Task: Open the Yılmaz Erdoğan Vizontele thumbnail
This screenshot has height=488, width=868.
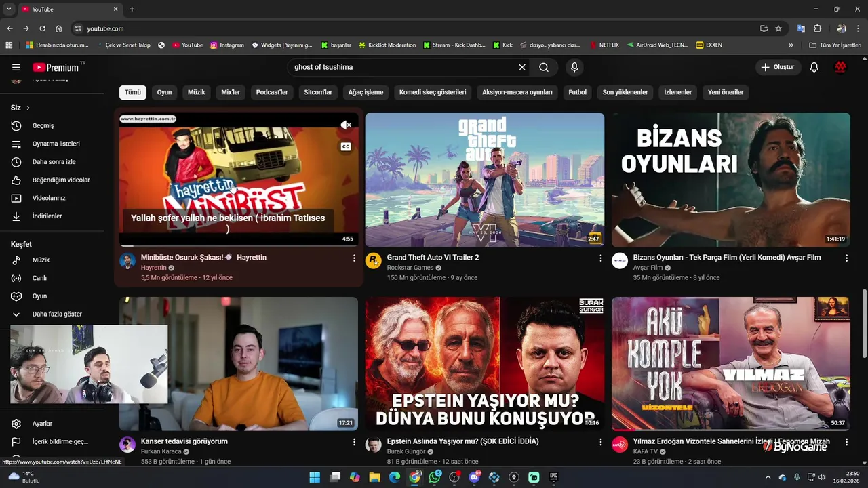Action: (731, 363)
